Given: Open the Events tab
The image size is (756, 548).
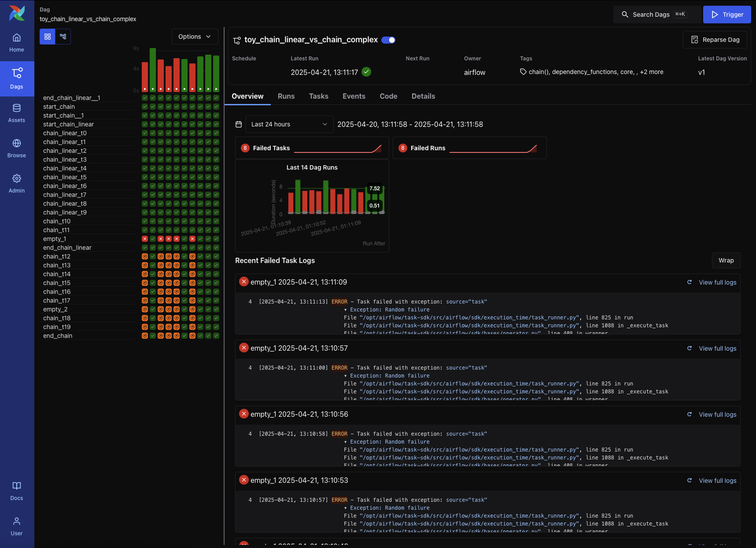Looking at the screenshot, I should tap(354, 96).
